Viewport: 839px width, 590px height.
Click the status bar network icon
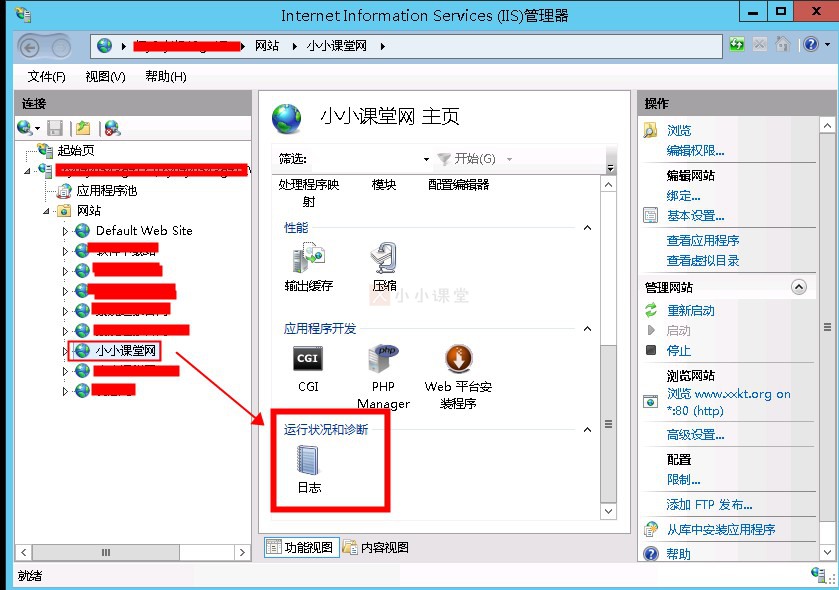(x=818, y=575)
